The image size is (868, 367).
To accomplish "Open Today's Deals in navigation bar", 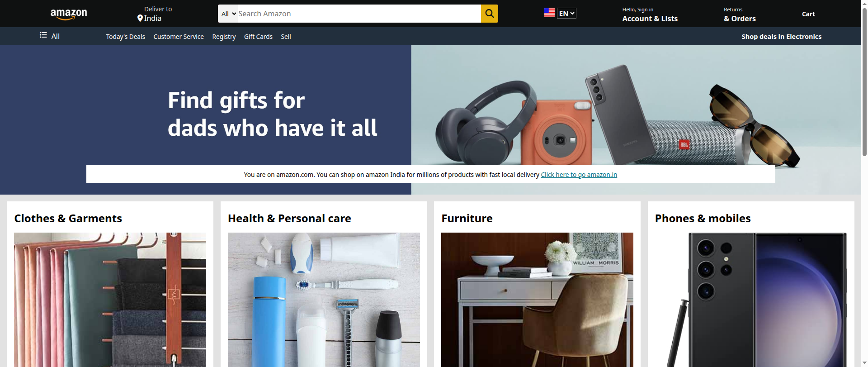I will click(125, 37).
